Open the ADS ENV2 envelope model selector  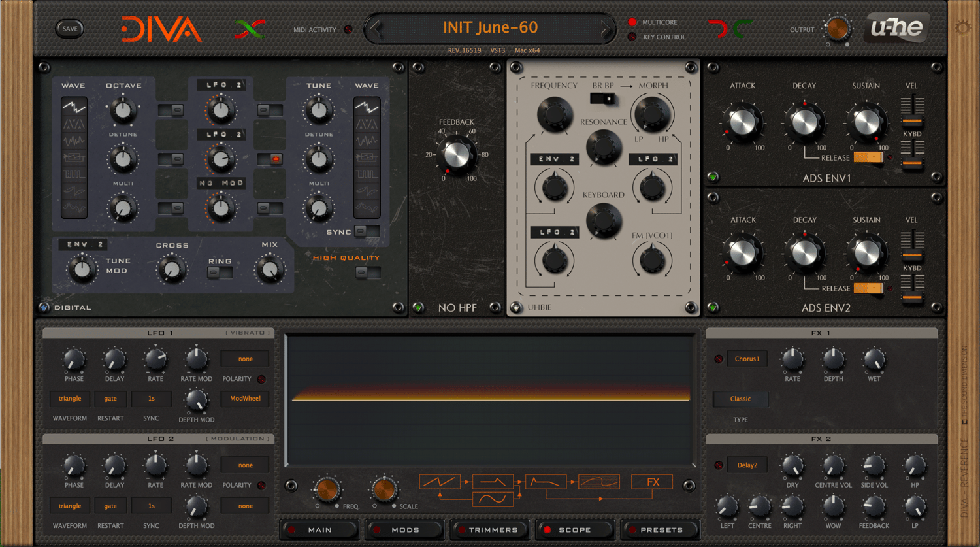click(713, 307)
